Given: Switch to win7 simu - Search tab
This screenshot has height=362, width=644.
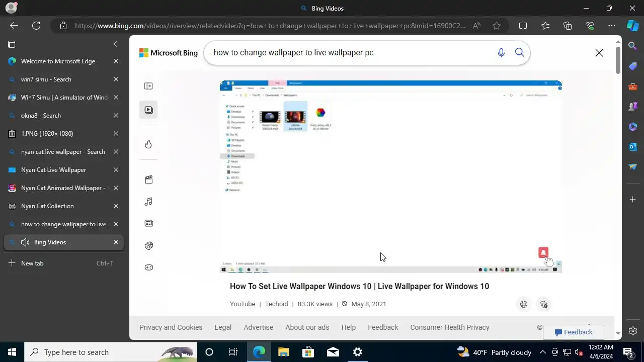Looking at the screenshot, I should 46,79.
